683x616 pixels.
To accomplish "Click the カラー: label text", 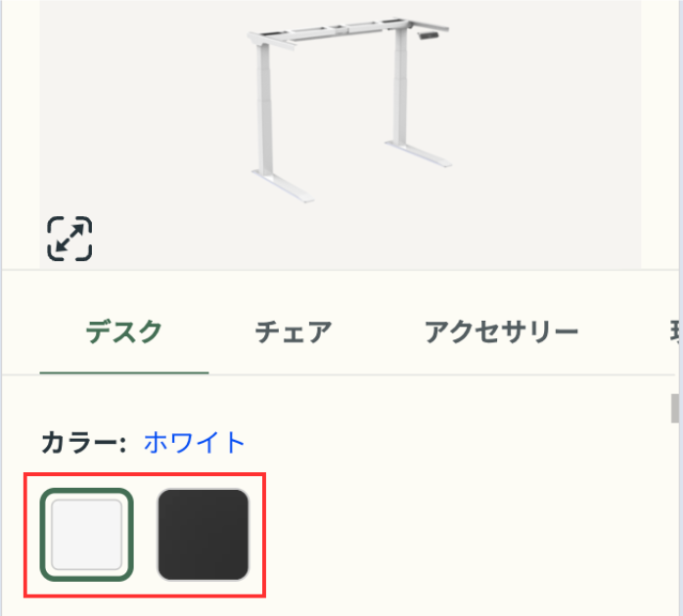I will tap(84, 443).
